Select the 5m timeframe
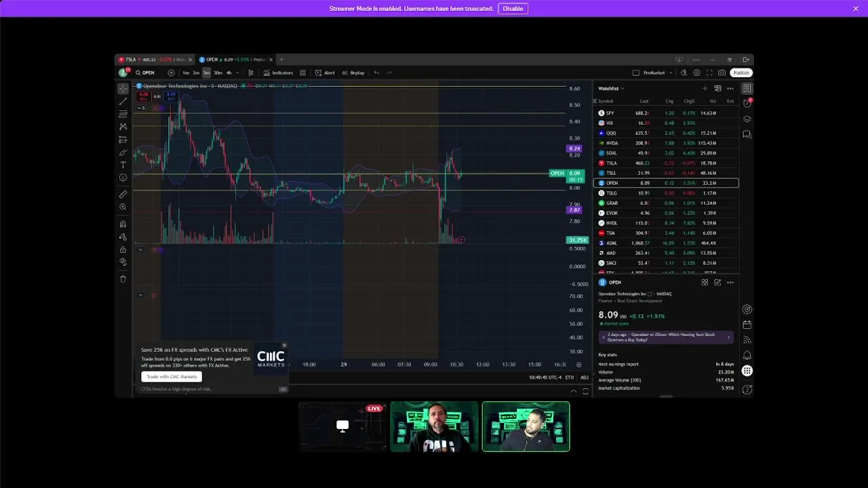Image resolution: width=868 pixels, height=488 pixels. tap(206, 73)
